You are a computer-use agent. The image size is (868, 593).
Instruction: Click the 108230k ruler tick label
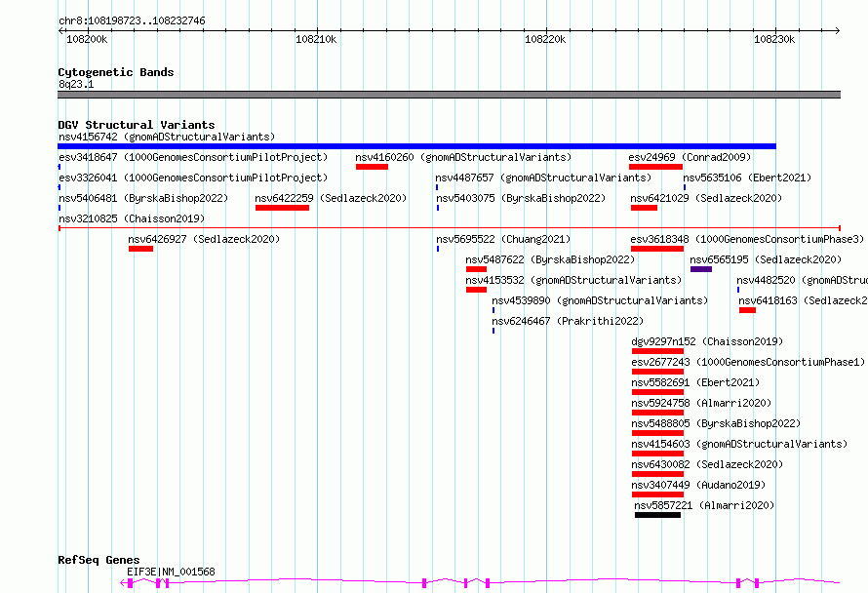774,39
